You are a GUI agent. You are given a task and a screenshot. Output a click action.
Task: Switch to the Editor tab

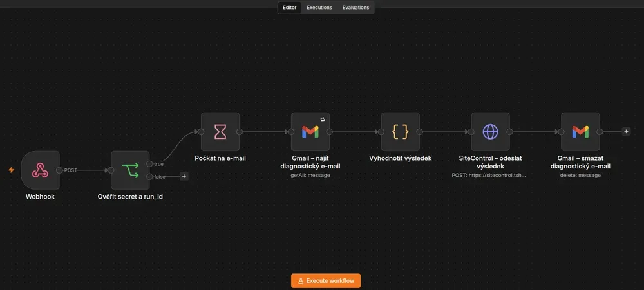pos(290,7)
